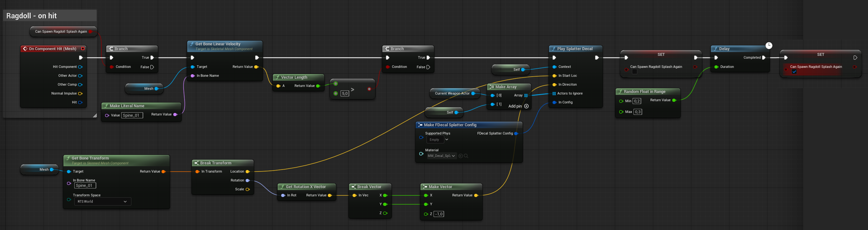This screenshot has width=868, height=230.
Task: Click the red delegate pin on On Component Hit
Action: click(x=83, y=49)
